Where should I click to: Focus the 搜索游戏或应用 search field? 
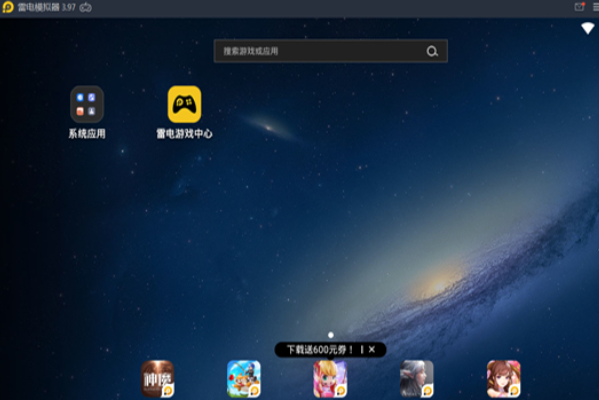331,51
